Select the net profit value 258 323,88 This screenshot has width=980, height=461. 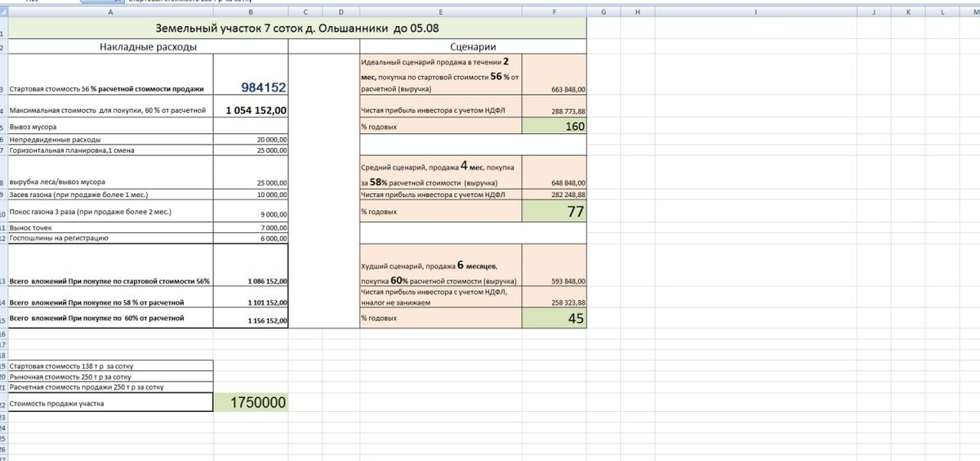555,297
